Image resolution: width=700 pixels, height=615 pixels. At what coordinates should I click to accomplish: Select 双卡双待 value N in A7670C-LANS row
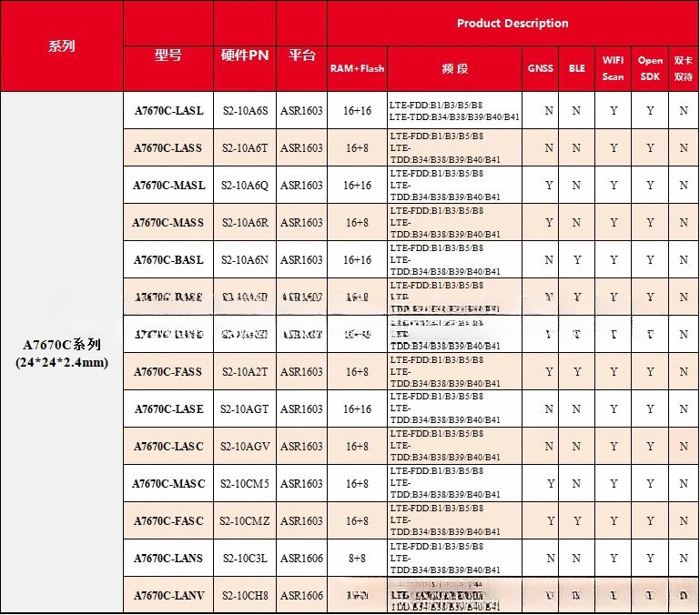pos(684,558)
